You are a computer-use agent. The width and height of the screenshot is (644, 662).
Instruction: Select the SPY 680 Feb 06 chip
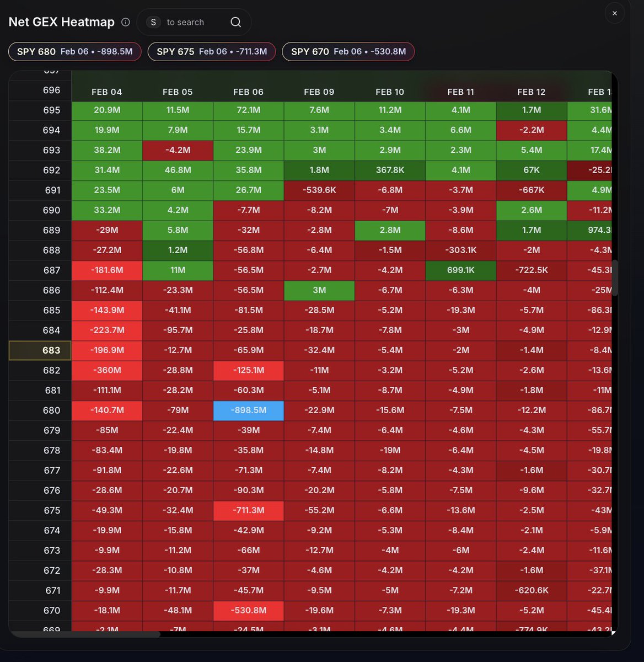point(75,51)
